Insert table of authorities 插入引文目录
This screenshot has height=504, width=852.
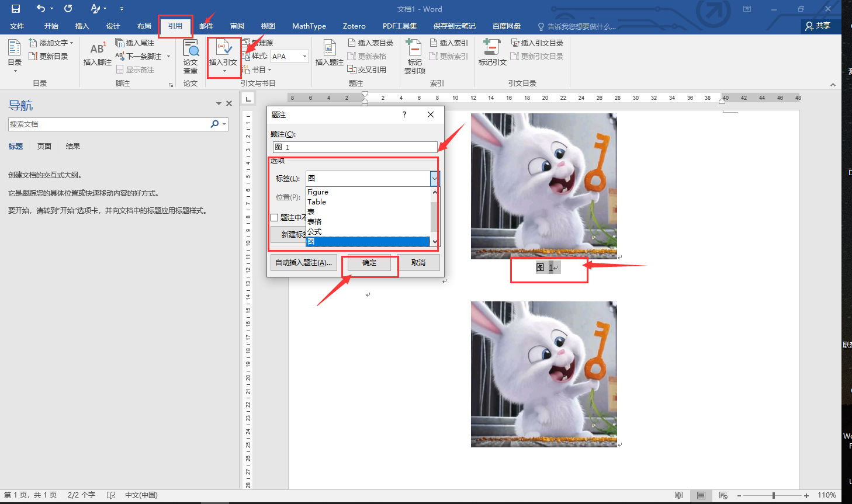[537, 43]
